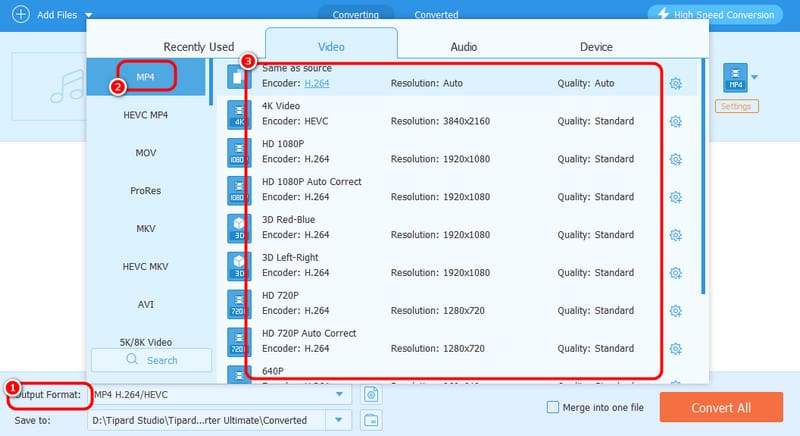Viewport: 800px width, 436px height.
Task: Choose AVI in the format list
Action: pyautogui.click(x=145, y=304)
